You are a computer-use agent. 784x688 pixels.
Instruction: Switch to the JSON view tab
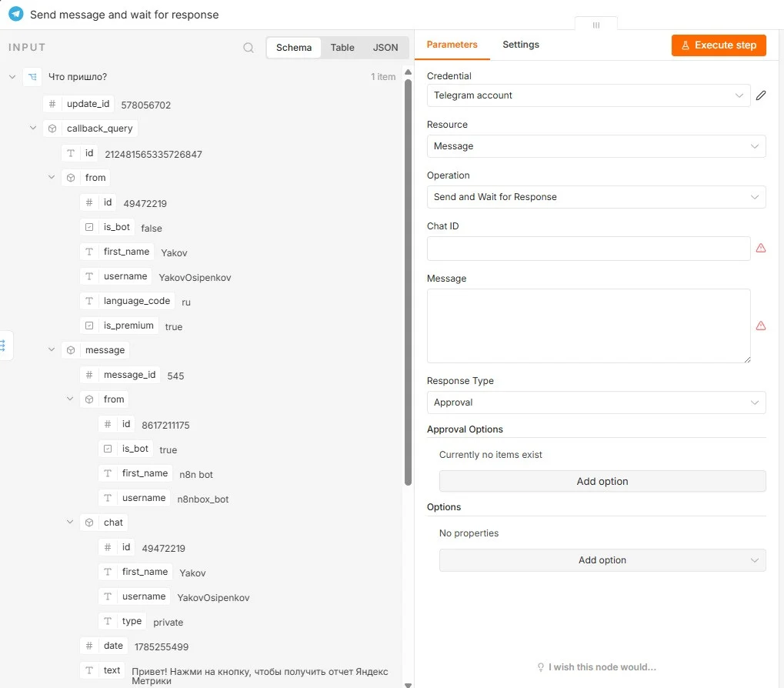click(x=385, y=48)
